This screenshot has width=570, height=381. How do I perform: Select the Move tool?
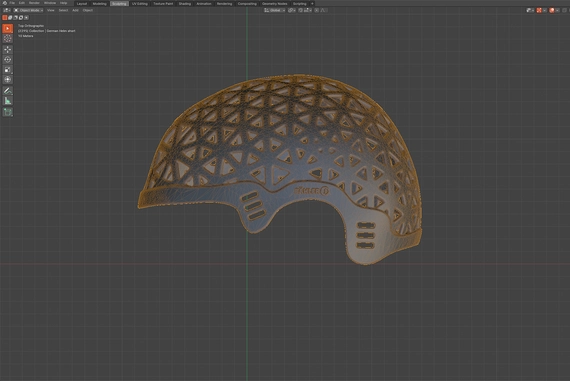click(x=8, y=49)
